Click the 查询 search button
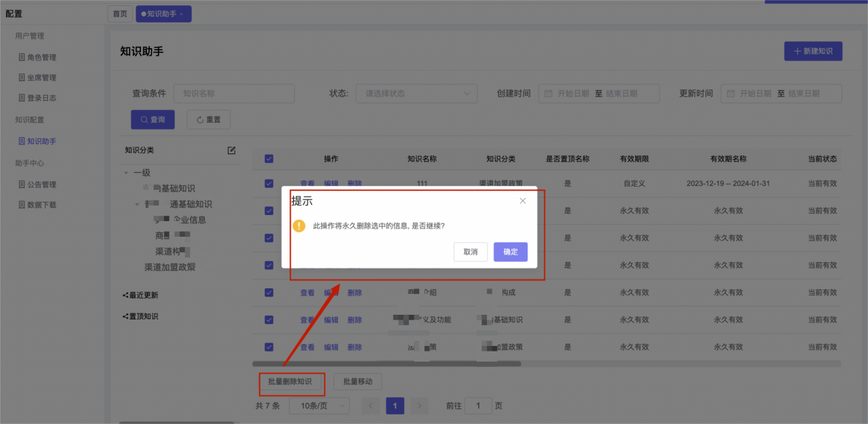This screenshot has height=424, width=868. [x=153, y=119]
